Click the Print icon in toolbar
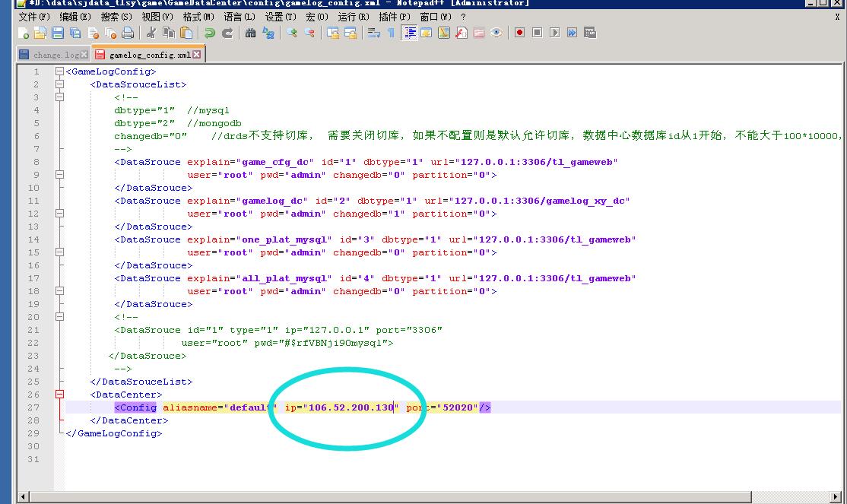Viewport: 847px width, 504px height. 128,33
